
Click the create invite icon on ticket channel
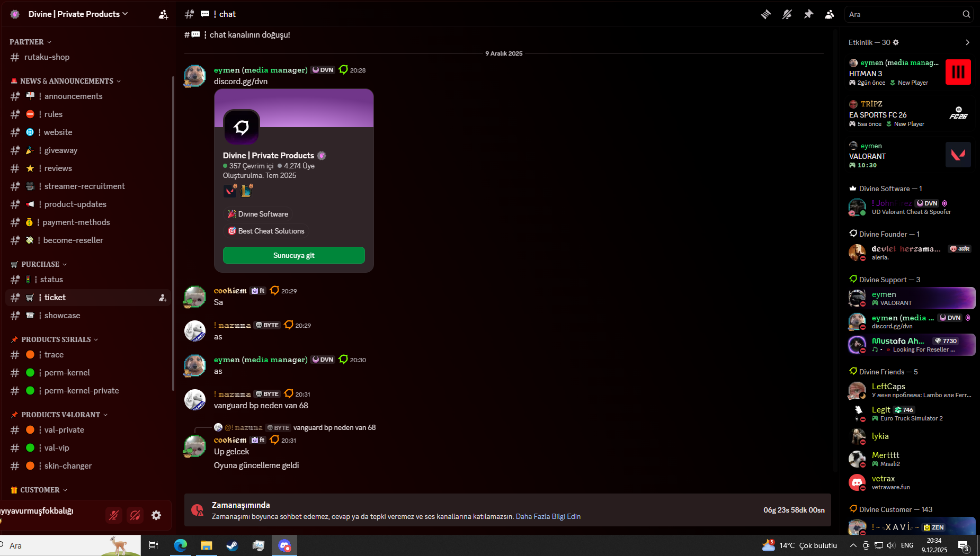[163, 298]
